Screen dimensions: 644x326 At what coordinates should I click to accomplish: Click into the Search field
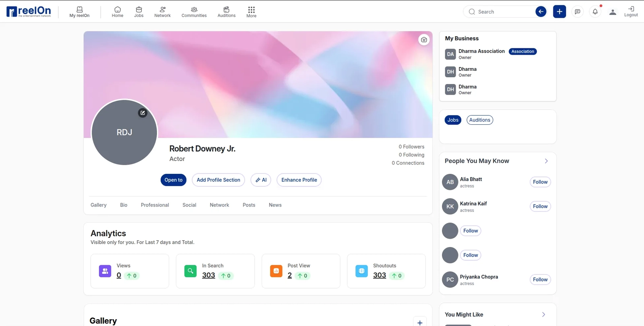(x=503, y=12)
